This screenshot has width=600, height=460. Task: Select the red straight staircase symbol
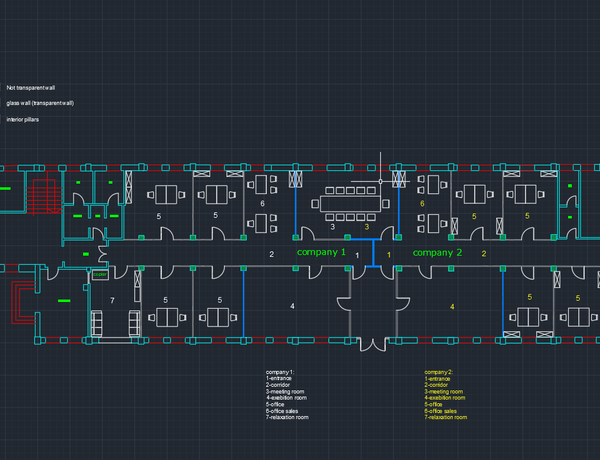point(43,194)
